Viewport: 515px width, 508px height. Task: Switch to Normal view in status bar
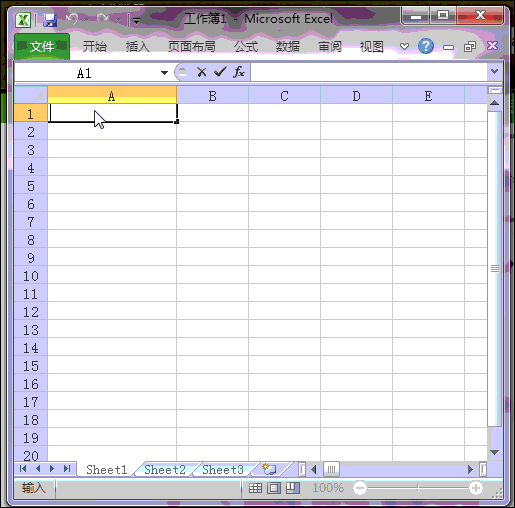point(256,488)
